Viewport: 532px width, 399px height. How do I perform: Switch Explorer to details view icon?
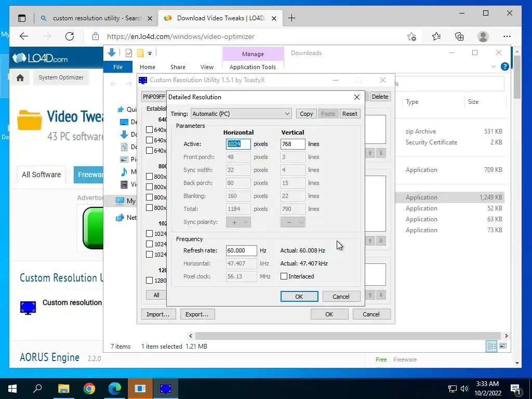(x=491, y=346)
